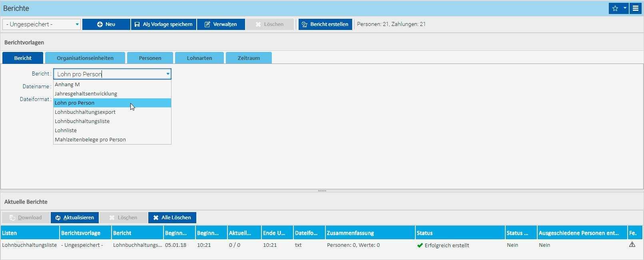Open the hamburger menu icon
The height and width of the screenshot is (260, 644).
coord(636,8)
